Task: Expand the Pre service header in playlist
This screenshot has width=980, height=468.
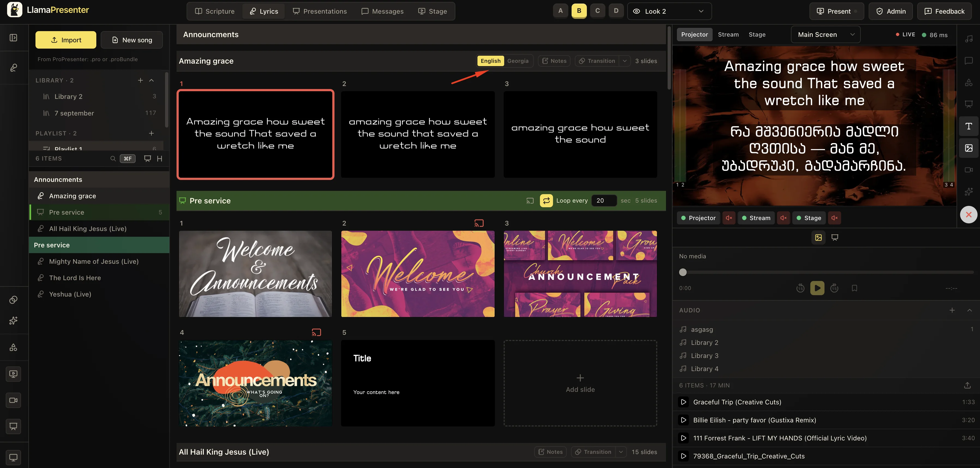Action: [x=99, y=245]
